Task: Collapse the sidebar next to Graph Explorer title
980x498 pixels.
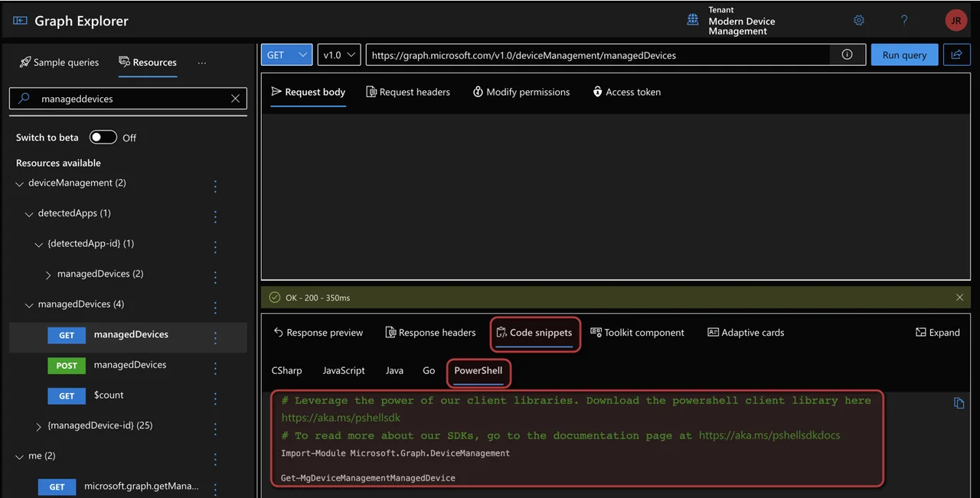Action: click(x=20, y=21)
